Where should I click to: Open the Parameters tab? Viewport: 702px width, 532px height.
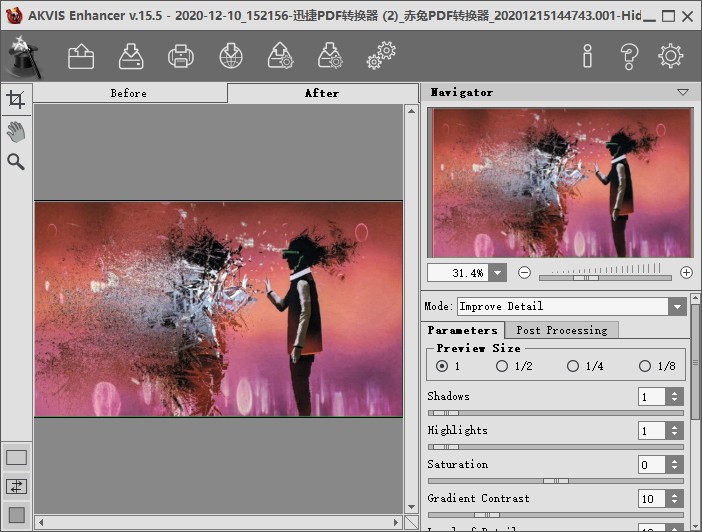pos(462,330)
